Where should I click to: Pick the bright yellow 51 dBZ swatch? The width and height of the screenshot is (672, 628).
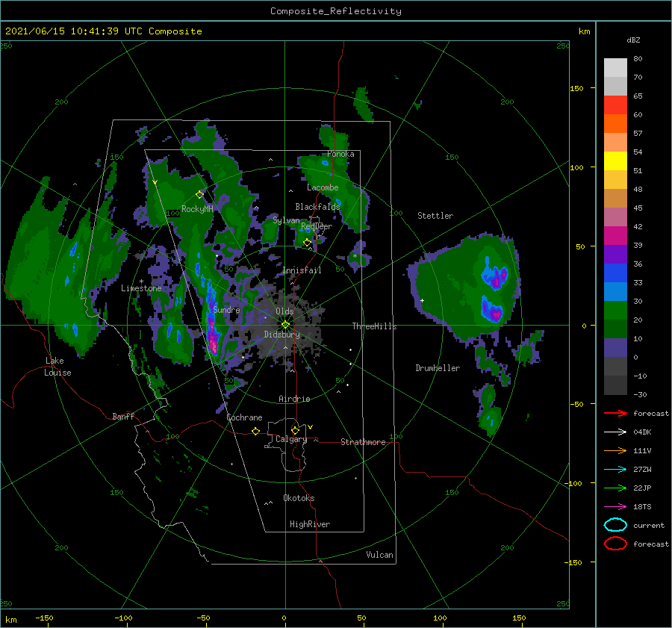(x=615, y=161)
